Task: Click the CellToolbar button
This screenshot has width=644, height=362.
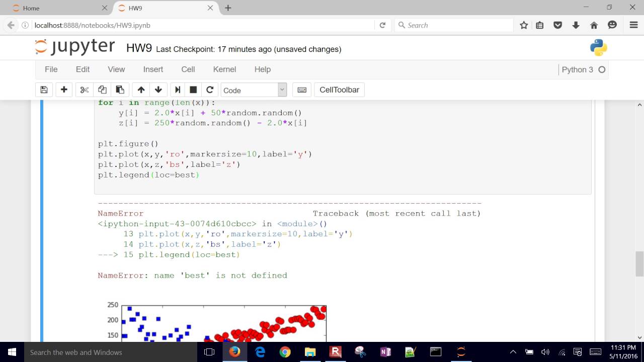Action: point(340,90)
